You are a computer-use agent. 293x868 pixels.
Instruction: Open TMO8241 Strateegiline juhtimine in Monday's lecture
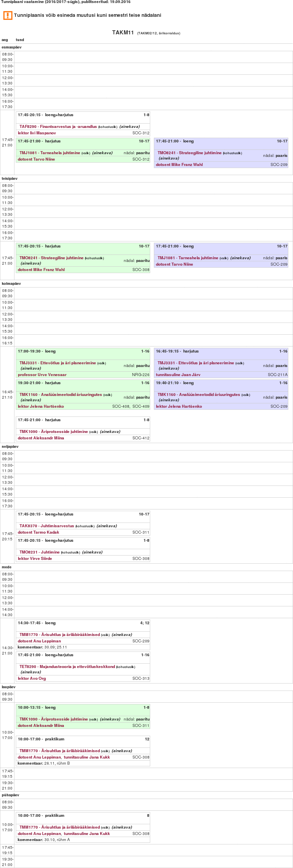190,153
